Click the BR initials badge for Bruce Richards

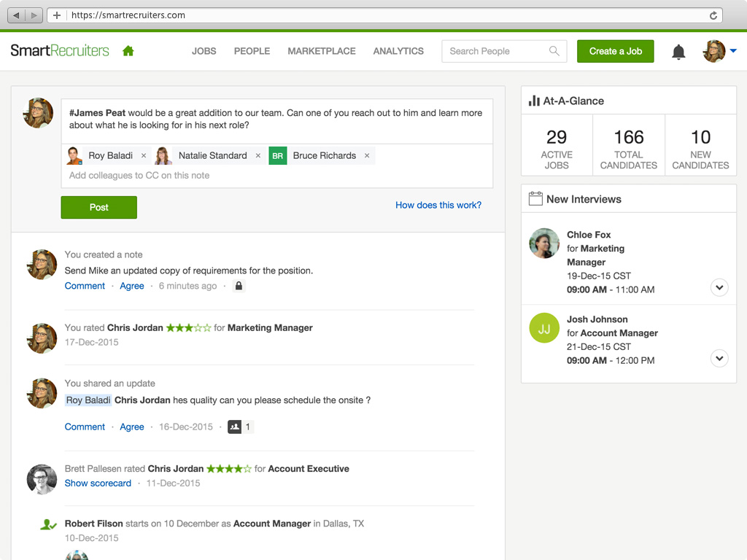click(x=278, y=156)
